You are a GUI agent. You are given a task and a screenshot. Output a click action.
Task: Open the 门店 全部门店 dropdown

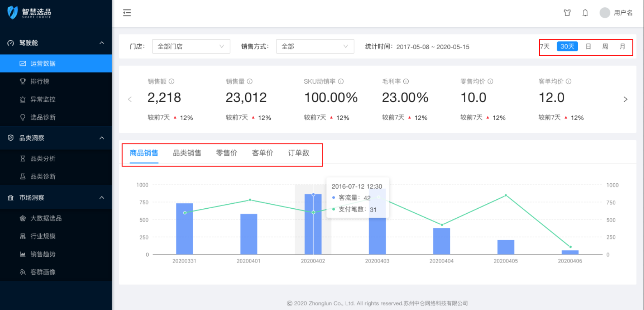tap(191, 47)
